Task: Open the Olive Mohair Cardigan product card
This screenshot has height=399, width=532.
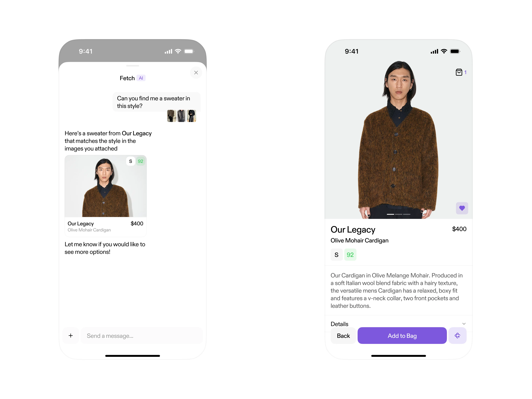Action: point(106,196)
